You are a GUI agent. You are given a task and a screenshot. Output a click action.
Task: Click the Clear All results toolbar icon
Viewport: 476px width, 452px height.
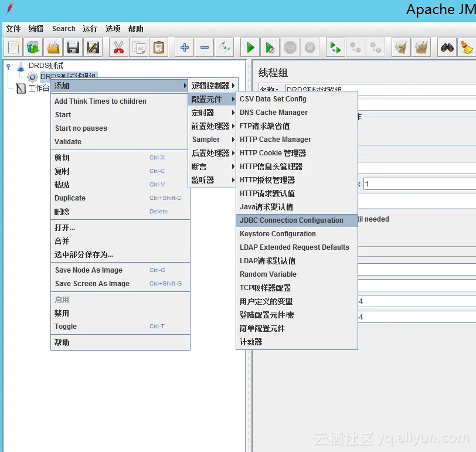(421, 47)
